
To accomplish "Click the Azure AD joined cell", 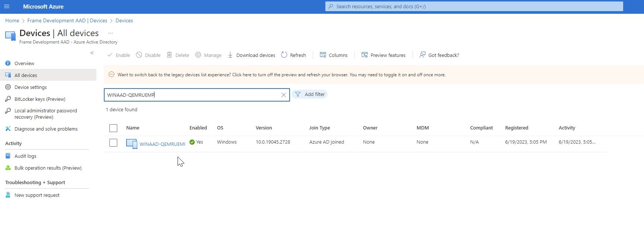I will tap(326, 142).
